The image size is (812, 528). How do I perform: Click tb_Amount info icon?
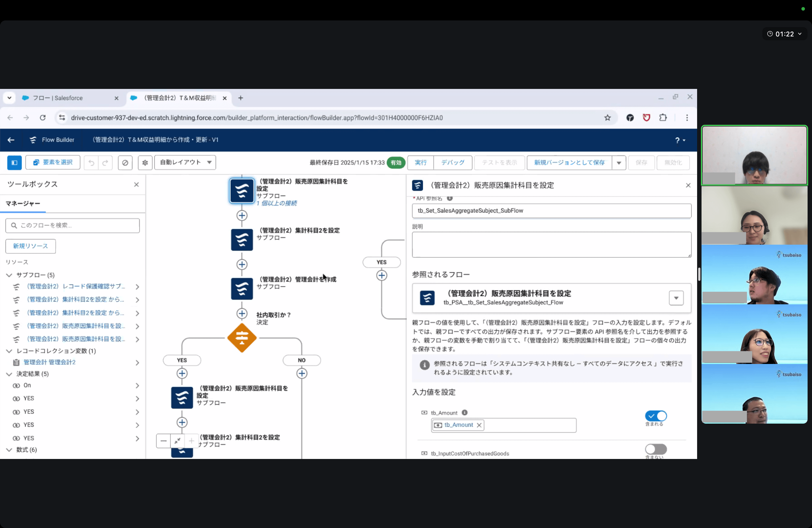tap(464, 413)
